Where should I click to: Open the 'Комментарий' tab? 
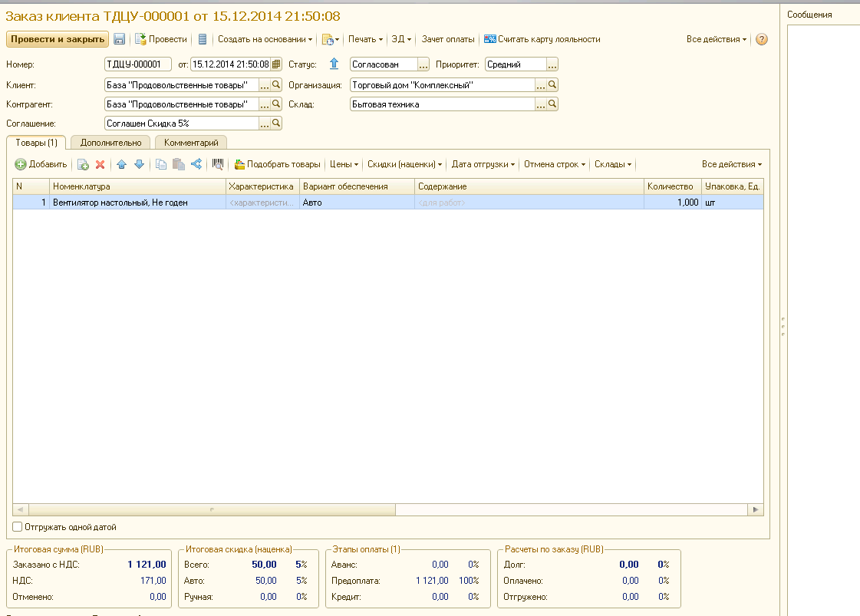coord(191,143)
